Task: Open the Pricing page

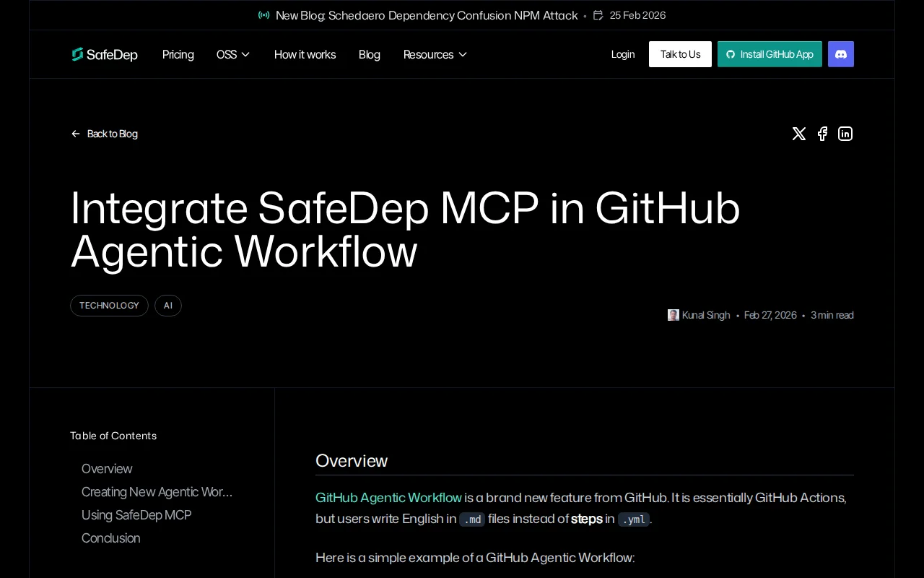Action: click(x=178, y=54)
